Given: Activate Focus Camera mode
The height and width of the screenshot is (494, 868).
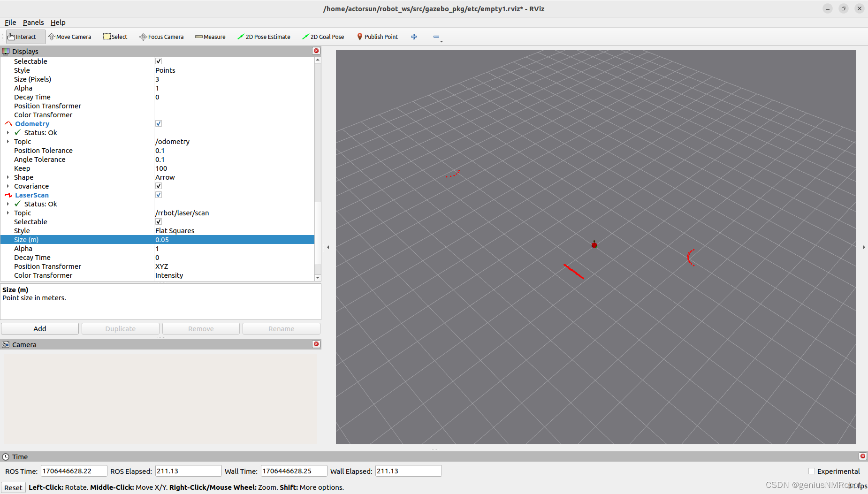Looking at the screenshot, I should point(161,37).
